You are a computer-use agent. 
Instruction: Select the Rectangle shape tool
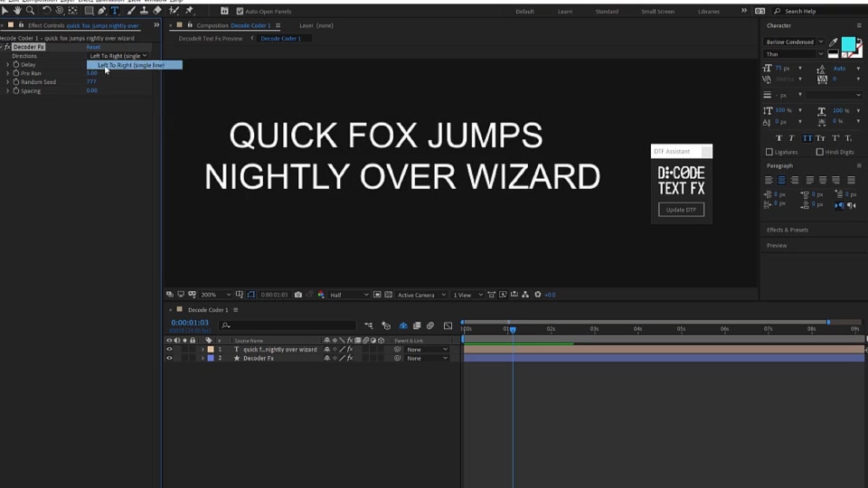89,11
